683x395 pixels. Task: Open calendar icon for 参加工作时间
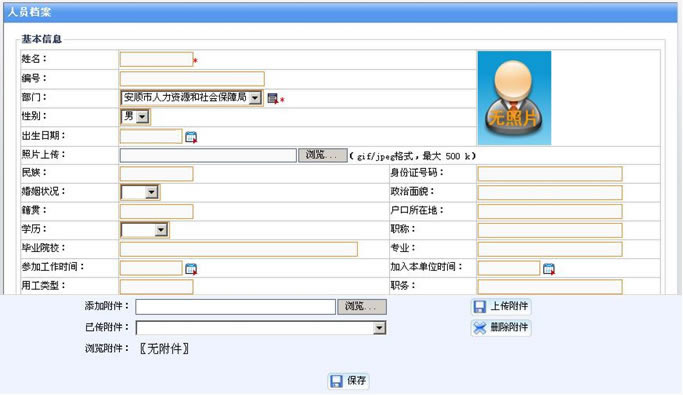tap(191, 269)
